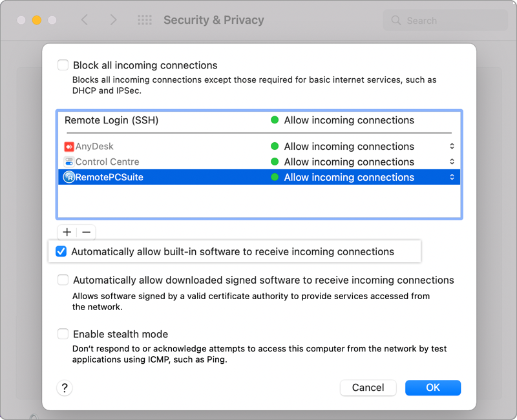The height and width of the screenshot is (420, 517).
Task: Open the connection dropdown for Control Centre
Action: tap(452, 162)
